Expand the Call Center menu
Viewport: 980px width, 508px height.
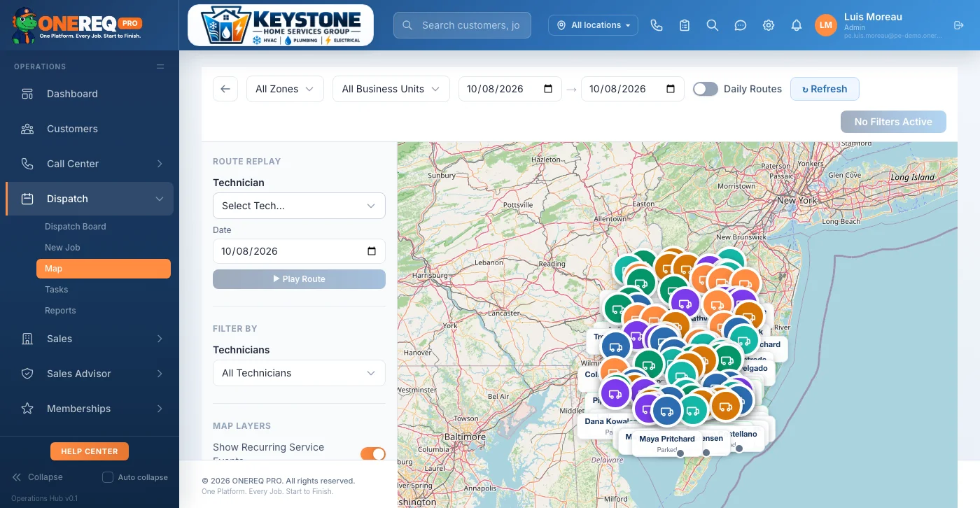coord(90,164)
